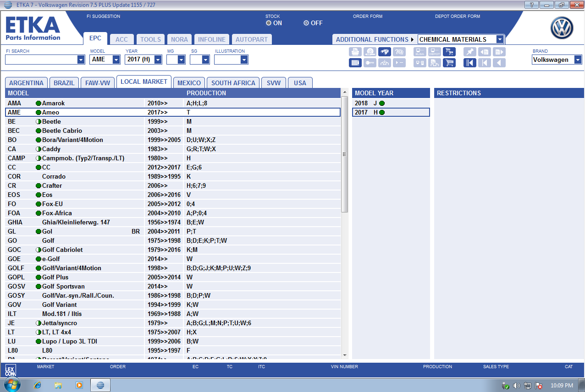The height and width of the screenshot is (392, 585).
Task: Open Internet Explorer from the taskbar
Action: click(x=38, y=385)
